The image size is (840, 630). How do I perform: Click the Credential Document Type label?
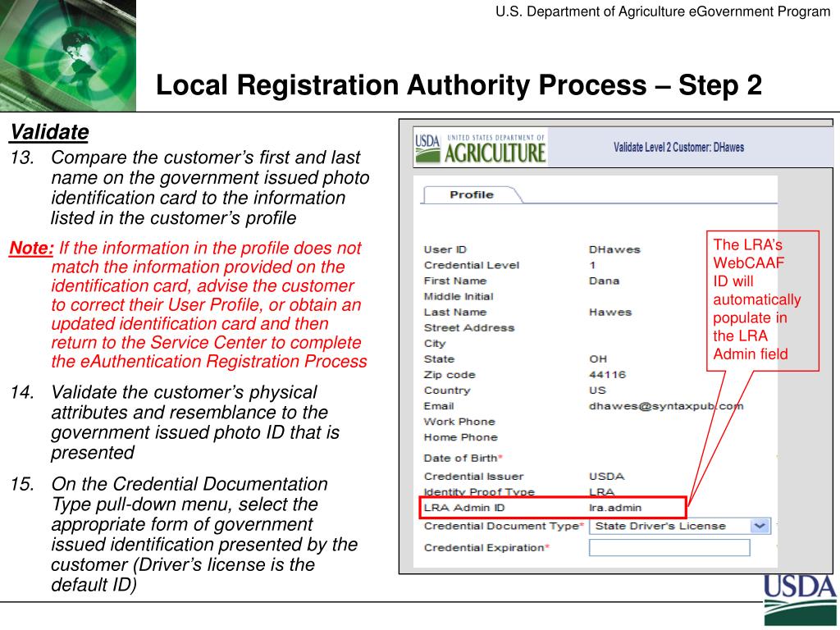tap(503, 526)
